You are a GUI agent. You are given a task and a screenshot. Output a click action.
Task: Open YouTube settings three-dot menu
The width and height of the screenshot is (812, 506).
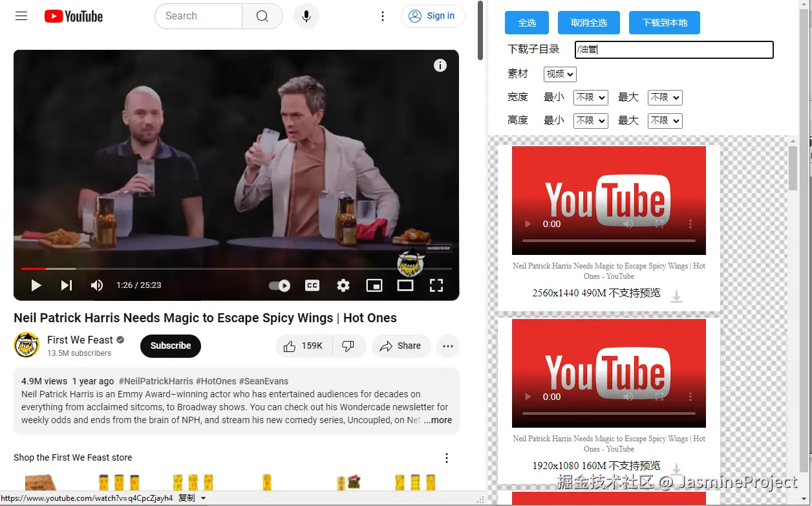point(383,16)
